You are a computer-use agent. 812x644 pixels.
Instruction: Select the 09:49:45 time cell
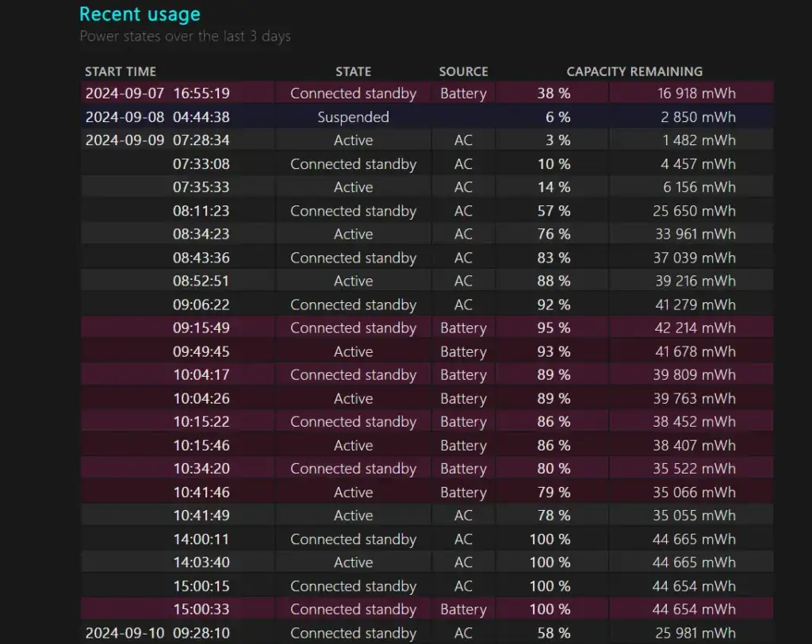(x=201, y=352)
